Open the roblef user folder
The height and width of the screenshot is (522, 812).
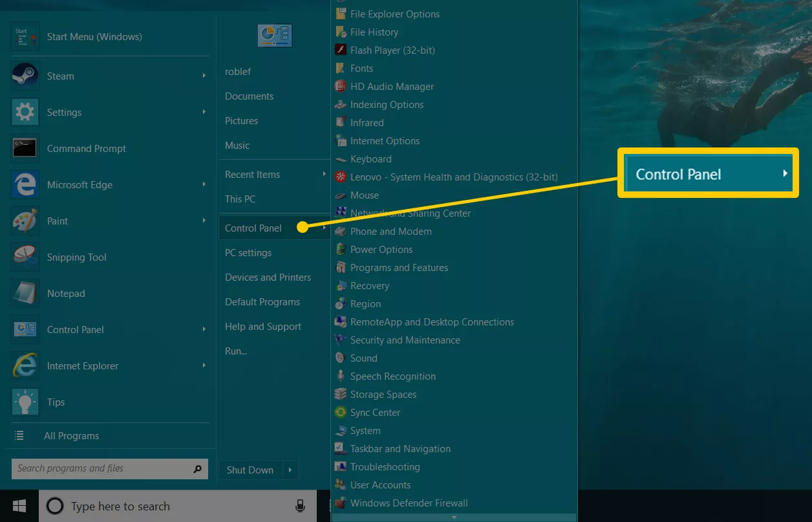(238, 72)
